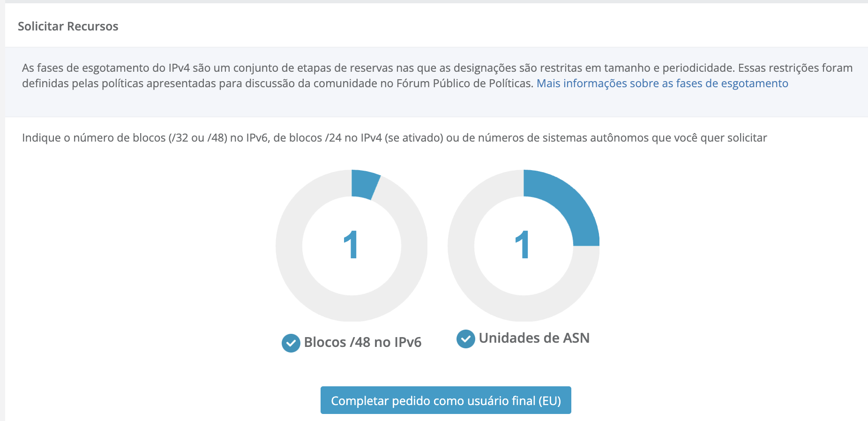Click the 'Indique o número de blocos' instruction text
Screen dimensions: 868x421
pos(394,138)
